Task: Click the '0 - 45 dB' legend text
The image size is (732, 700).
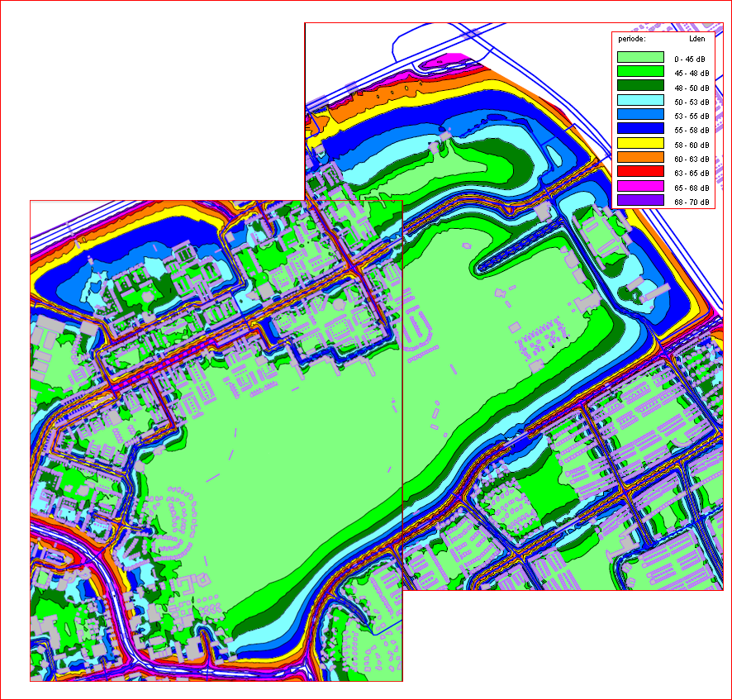Action: [x=690, y=60]
